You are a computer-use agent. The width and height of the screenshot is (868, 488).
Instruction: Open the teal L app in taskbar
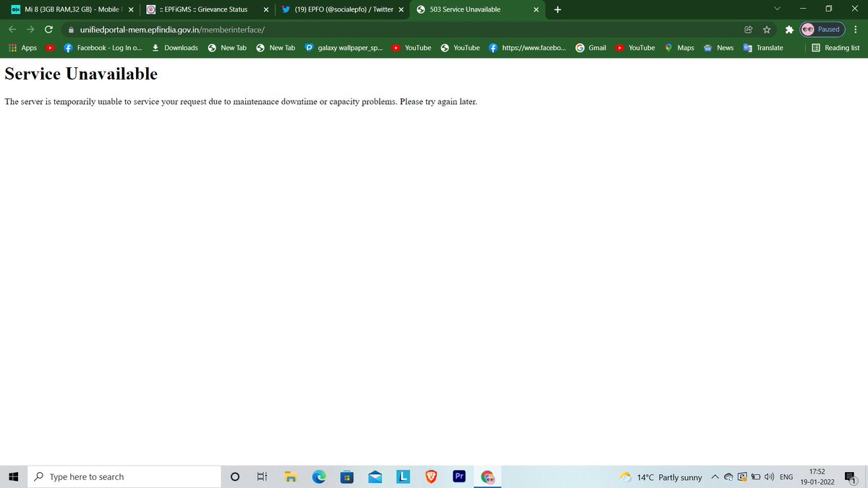[404, 476]
